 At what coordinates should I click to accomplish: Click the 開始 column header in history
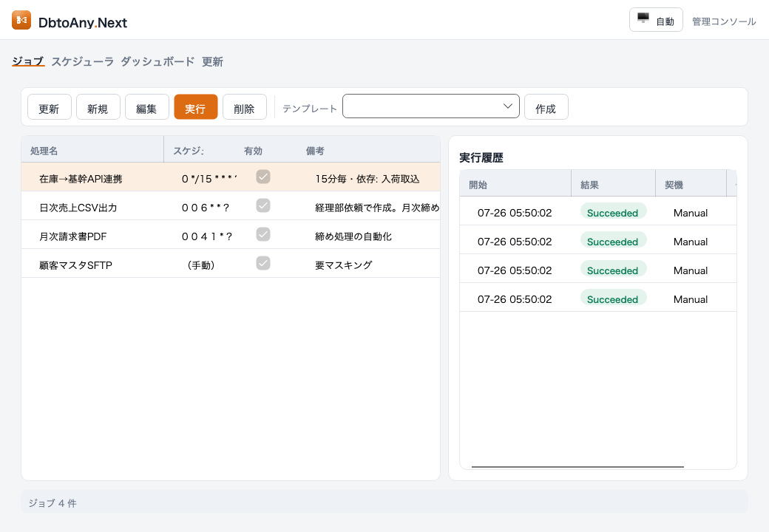(515, 185)
